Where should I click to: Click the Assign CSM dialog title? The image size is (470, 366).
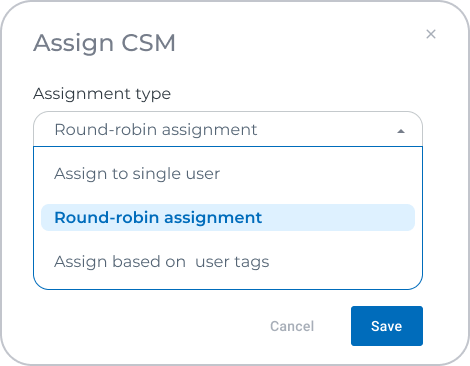pos(104,43)
